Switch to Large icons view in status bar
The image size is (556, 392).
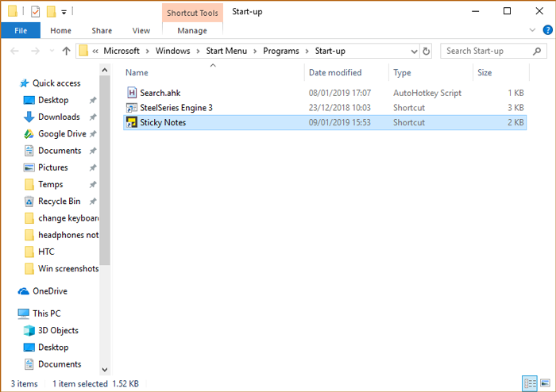546,383
